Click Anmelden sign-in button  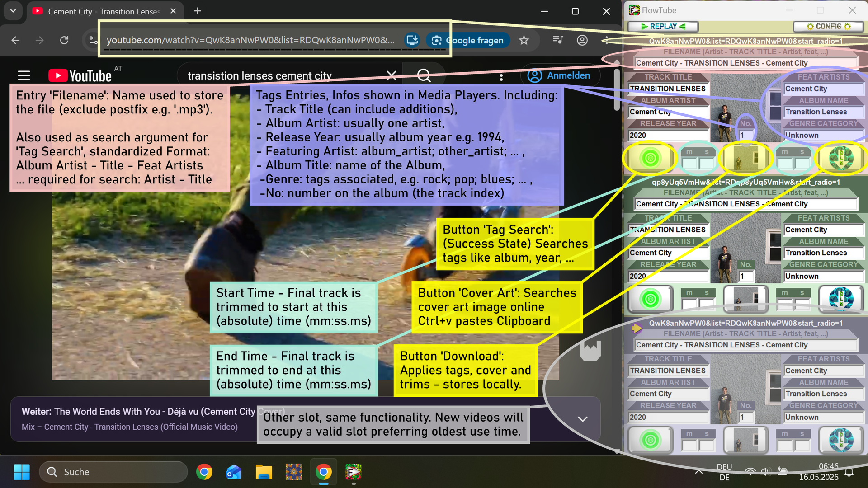pyautogui.click(x=560, y=75)
